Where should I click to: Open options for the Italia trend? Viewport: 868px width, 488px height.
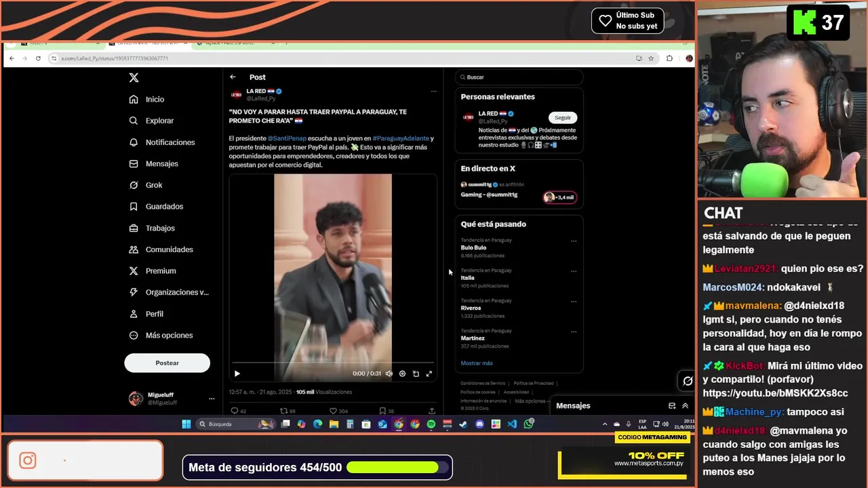(x=574, y=271)
